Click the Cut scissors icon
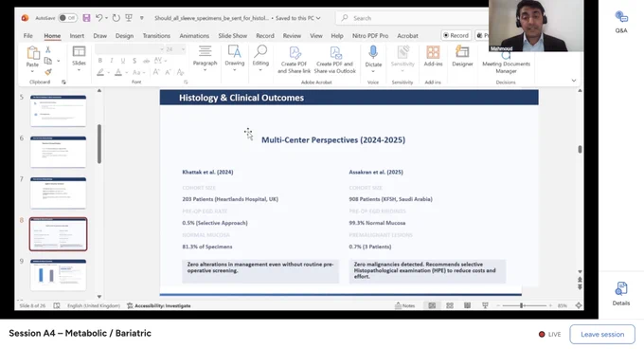The image size is (644, 349). coord(48,49)
